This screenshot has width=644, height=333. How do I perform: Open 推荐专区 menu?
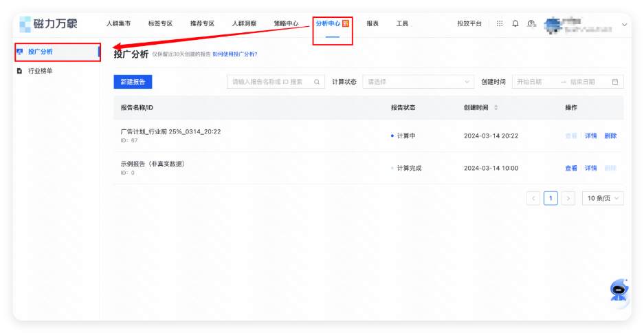[x=202, y=24]
